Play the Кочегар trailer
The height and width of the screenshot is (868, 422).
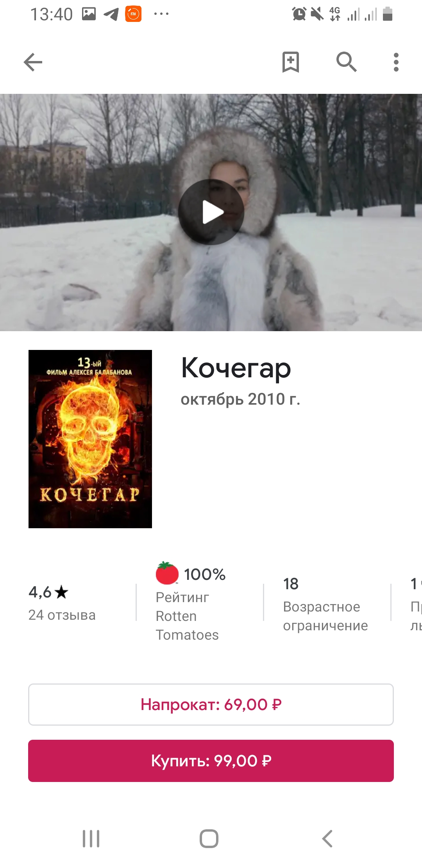211,212
